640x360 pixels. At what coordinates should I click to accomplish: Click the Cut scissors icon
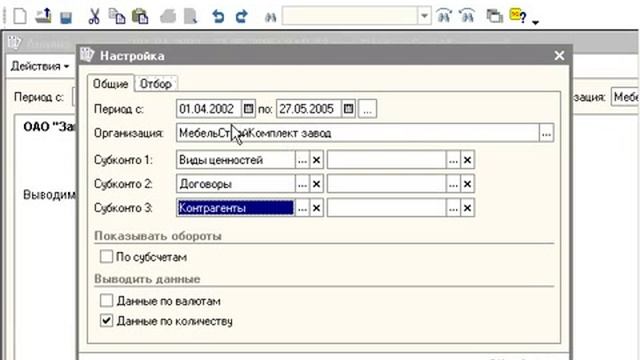[x=94, y=17]
